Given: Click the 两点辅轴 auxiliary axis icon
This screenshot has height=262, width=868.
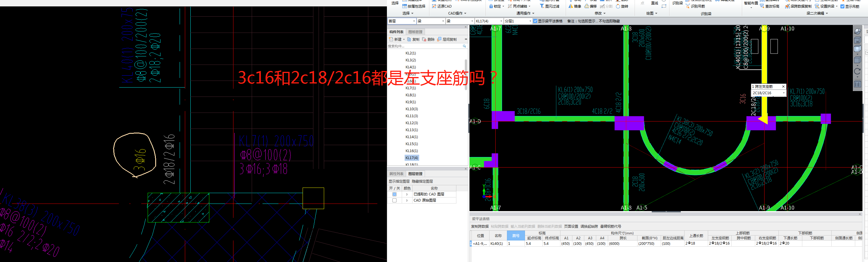Looking at the screenshot, I should 510,6.
